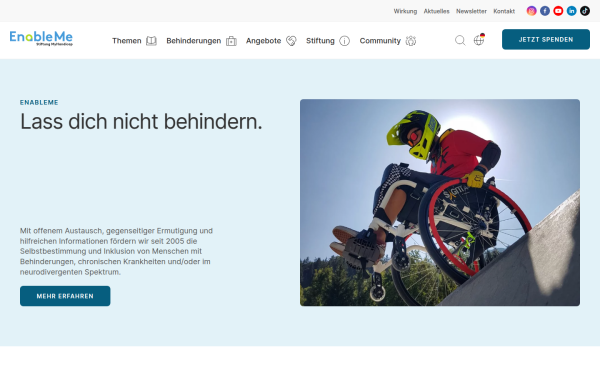Open the Instagram social icon
This screenshot has height=375, width=600.
pyautogui.click(x=531, y=11)
